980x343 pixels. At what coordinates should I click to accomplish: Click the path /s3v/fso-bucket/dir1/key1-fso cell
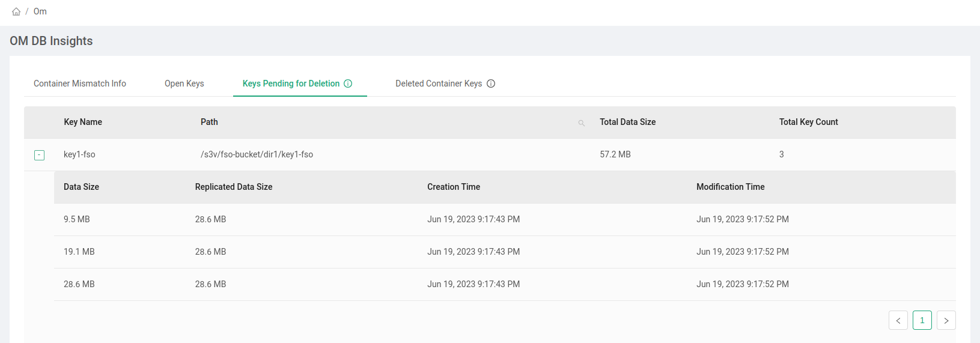pos(257,154)
